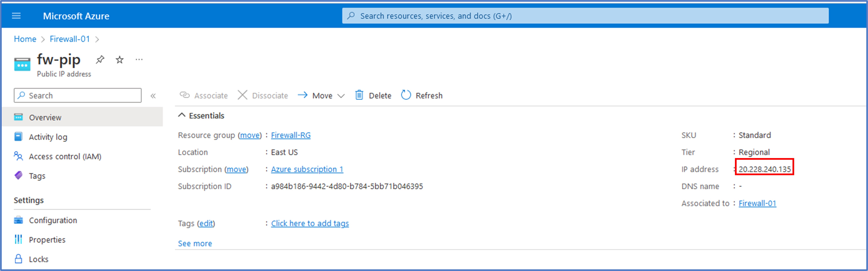
Task: Delete the fw-pip public IP address
Action: (373, 95)
